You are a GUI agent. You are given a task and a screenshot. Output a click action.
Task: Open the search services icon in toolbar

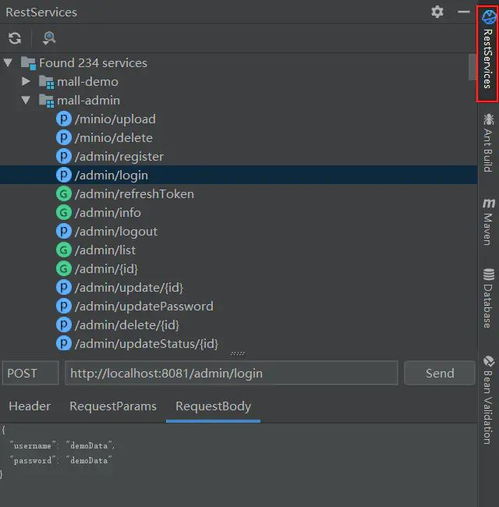tap(49, 38)
